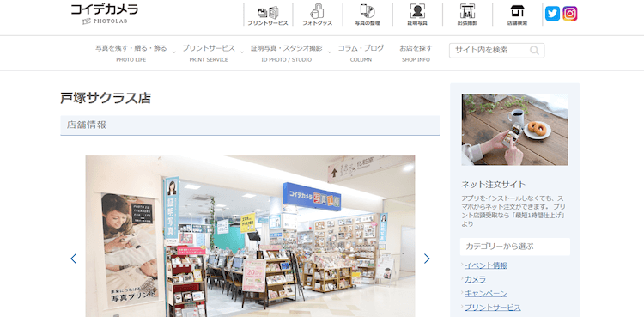This screenshot has width=644, height=317.
Task: Click the ネット注文サイト sidebar photo
Action: tap(514, 130)
